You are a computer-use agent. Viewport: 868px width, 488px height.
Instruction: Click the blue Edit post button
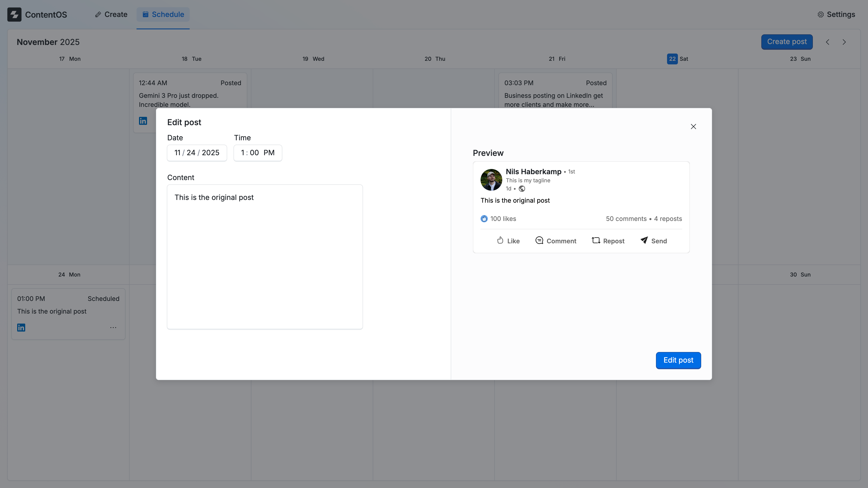click(678, 360)
